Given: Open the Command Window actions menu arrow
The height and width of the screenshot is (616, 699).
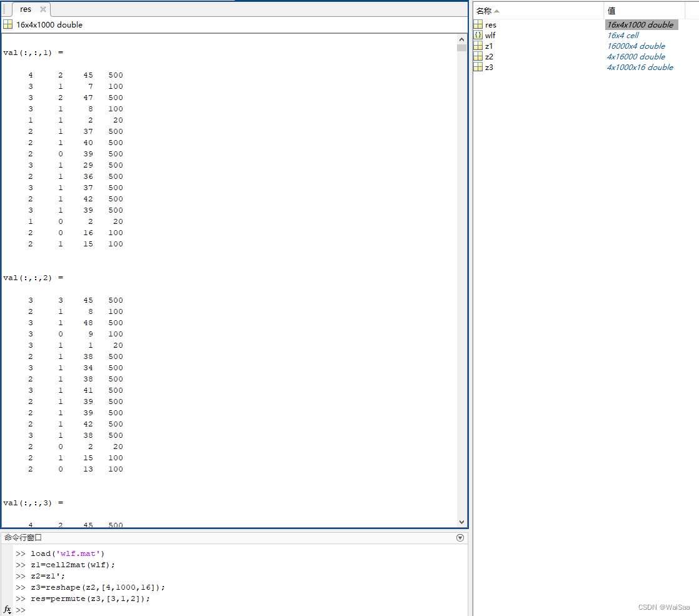Looking at the screenshot, I should 460,537.
